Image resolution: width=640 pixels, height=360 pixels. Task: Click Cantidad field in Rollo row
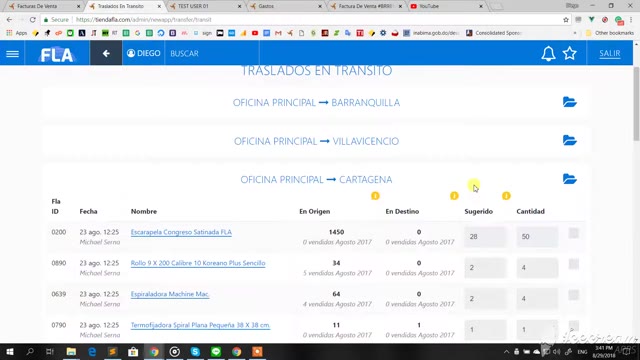pyautogui.click(x=537, y=268)
